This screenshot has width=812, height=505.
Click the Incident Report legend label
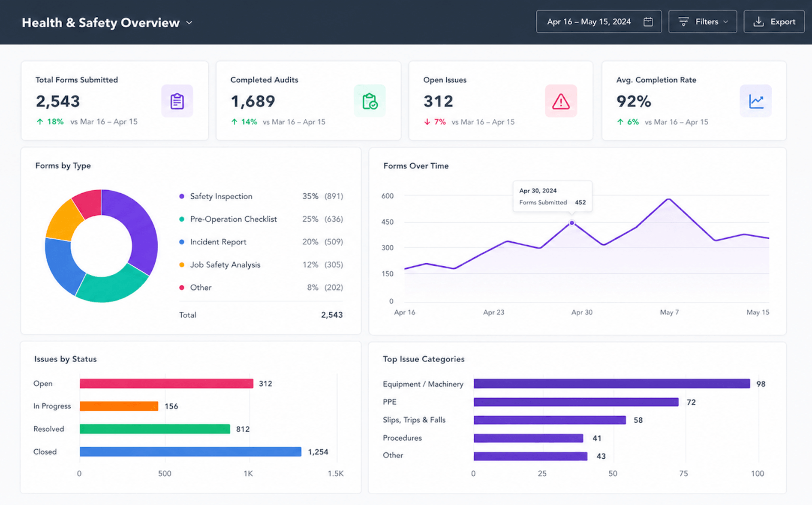[218, 242]
